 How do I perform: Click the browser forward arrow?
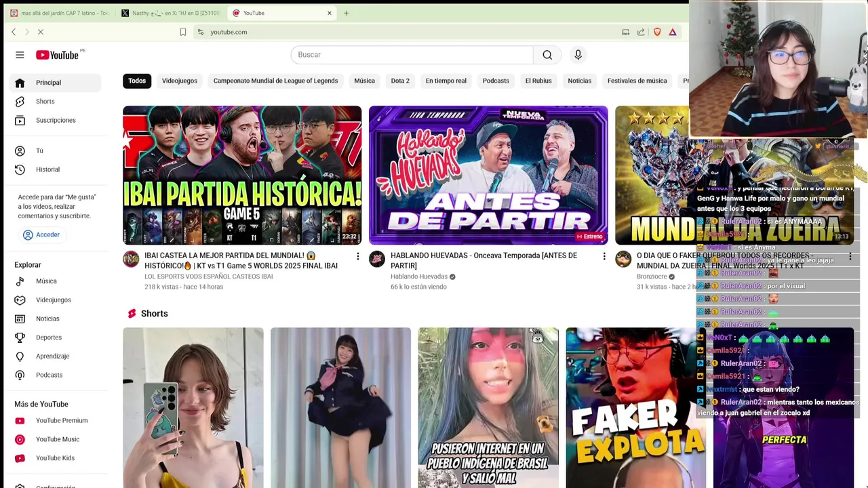[26, 32]
